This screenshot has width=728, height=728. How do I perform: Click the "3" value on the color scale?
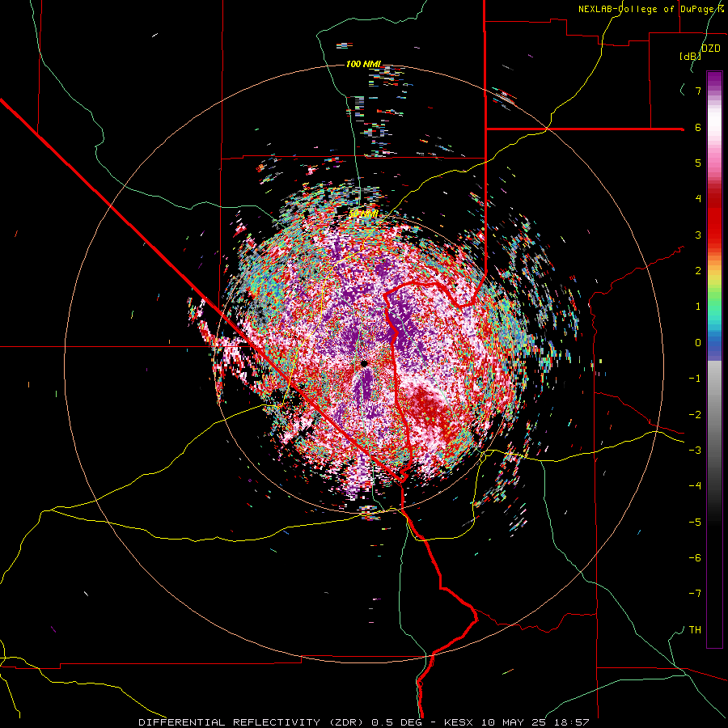pos(698,235)
